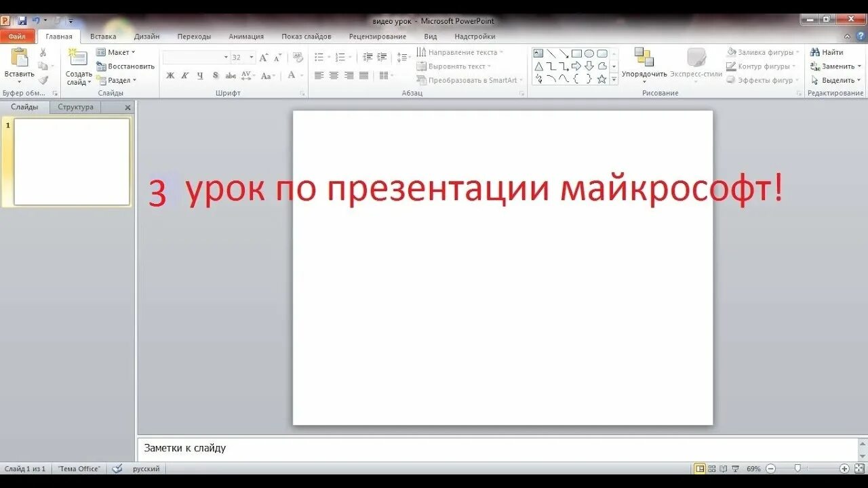Screen dimensions: 868x488
Task: Decrease font size with the small A icon
Action: click(x=277, y=58)
